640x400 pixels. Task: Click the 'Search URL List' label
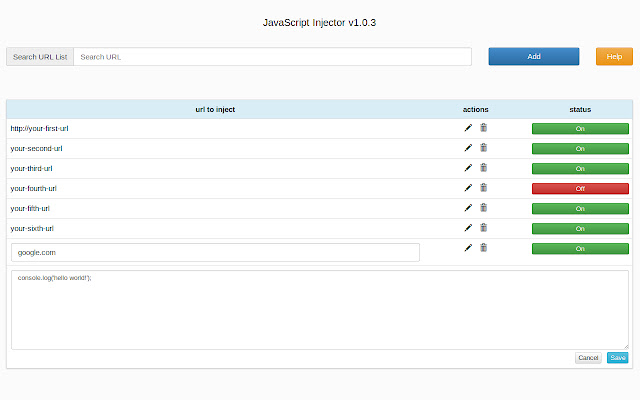click(40, 57)
